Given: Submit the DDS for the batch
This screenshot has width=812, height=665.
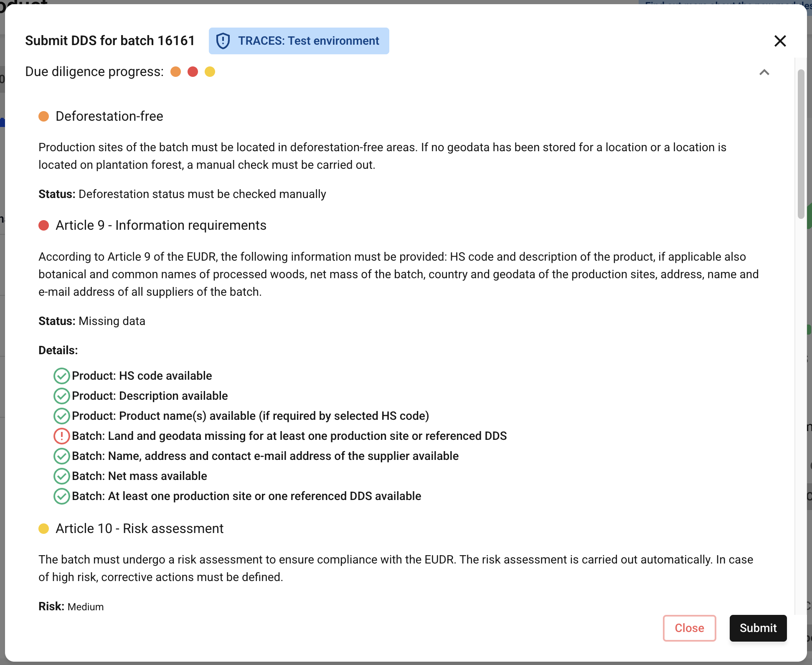Looking at the screenshot, I should click(758, 628).
